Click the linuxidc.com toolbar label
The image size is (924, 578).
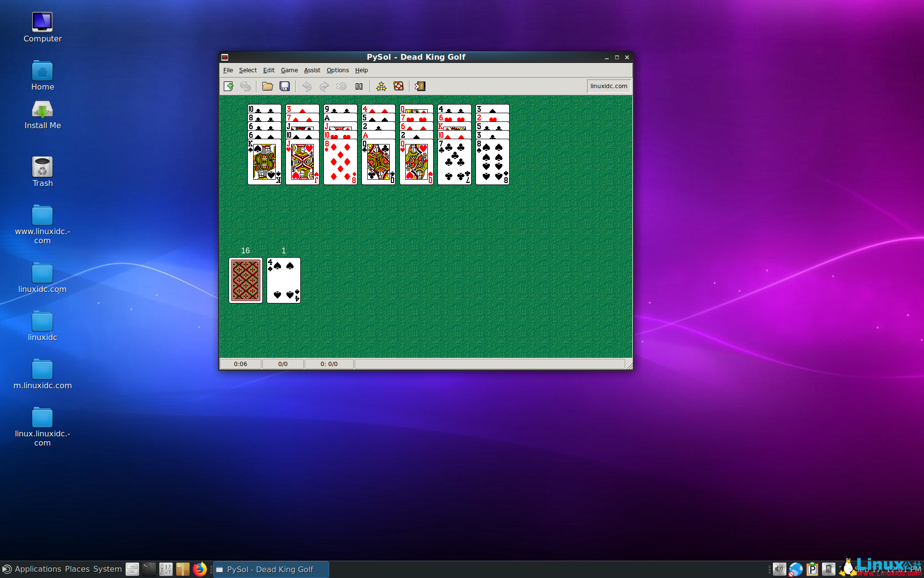pos(609,86)
